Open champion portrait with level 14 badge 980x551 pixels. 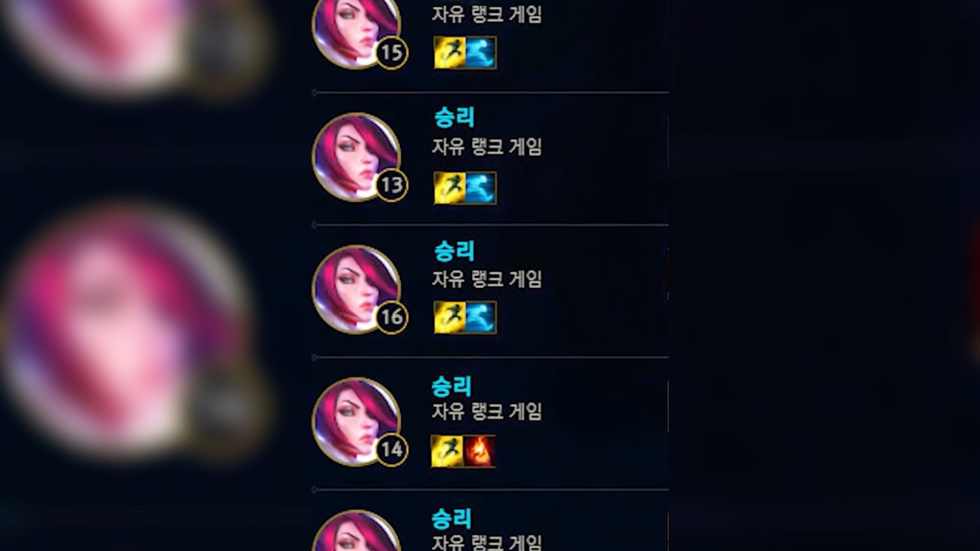(356, 421)
